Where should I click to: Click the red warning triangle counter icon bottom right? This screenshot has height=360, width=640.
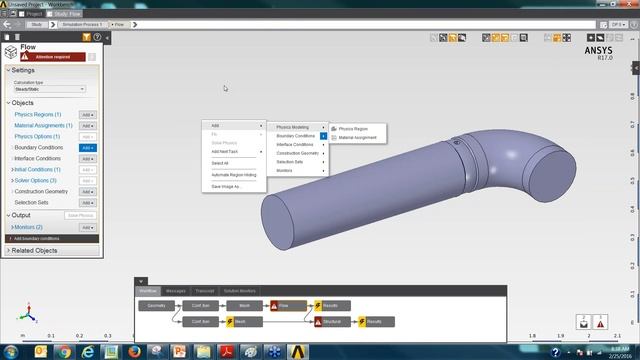(x=600, y=322)
